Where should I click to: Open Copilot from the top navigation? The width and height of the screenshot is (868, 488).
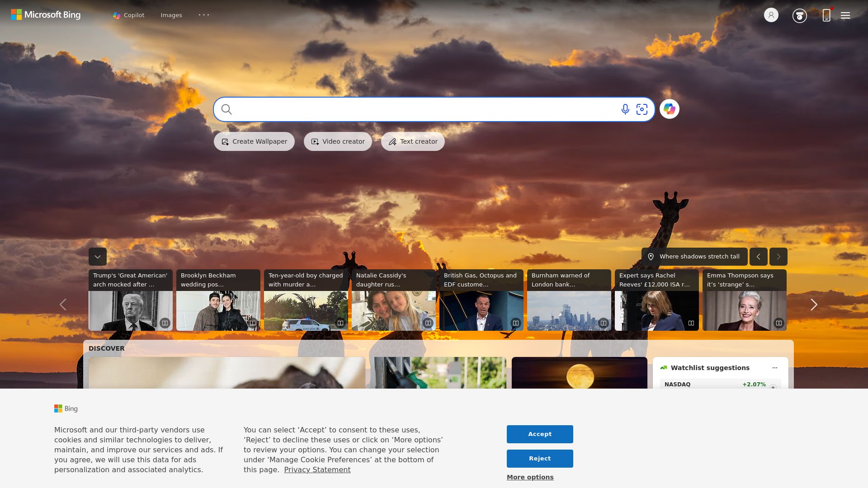pos(129,15)
